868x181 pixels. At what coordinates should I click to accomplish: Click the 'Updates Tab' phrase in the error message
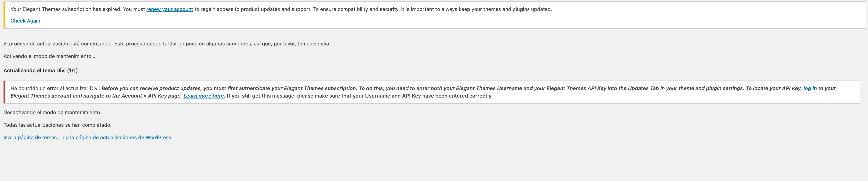(x=644, y=88)
